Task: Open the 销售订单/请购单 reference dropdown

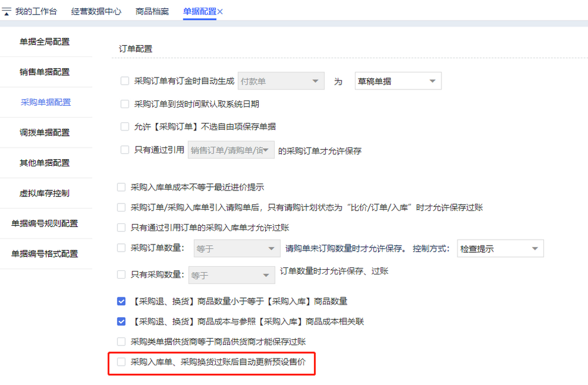Action: (x=231, y=151)
